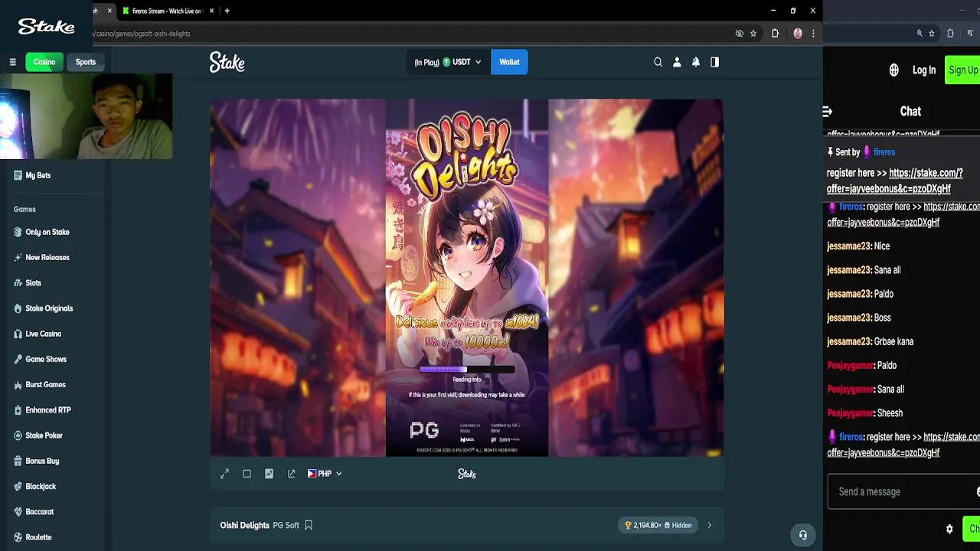Click the Oishi Delights game loading screen
Image resolution: width=980 pixels, height=551 pixels.
click(x=467, y=278)
